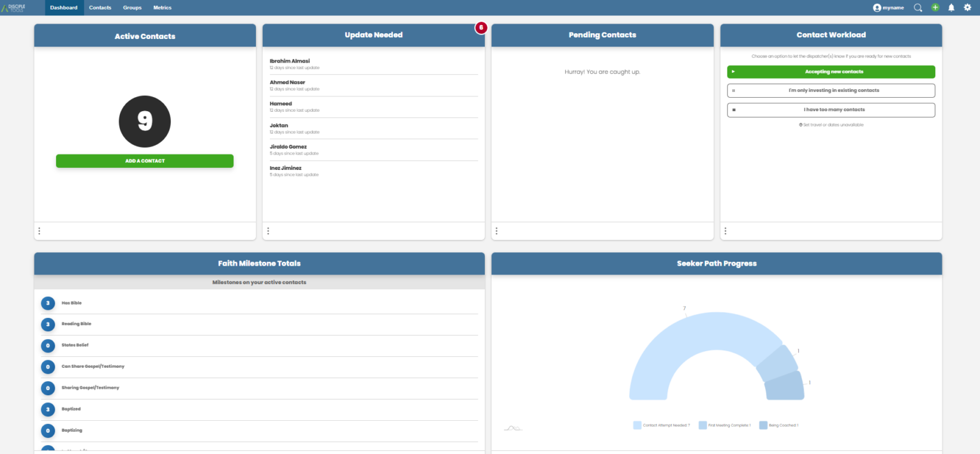Open the Metrics tab
Viewport: 980px width, 454px height.
point(162,7)
